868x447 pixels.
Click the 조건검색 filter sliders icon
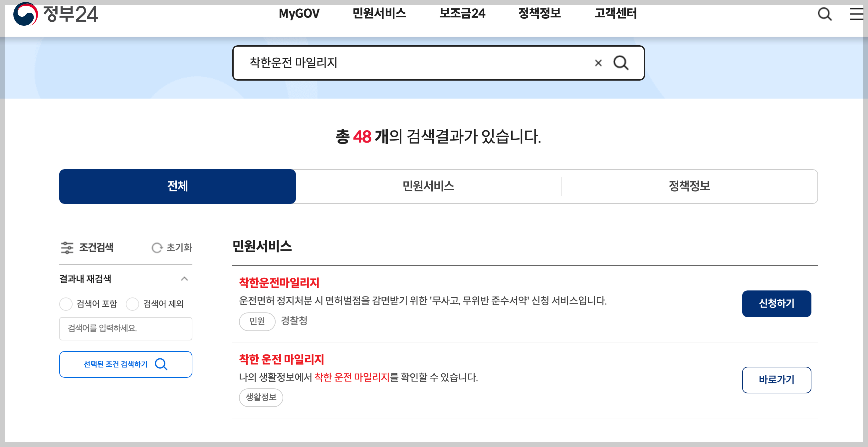click(67, 248)
